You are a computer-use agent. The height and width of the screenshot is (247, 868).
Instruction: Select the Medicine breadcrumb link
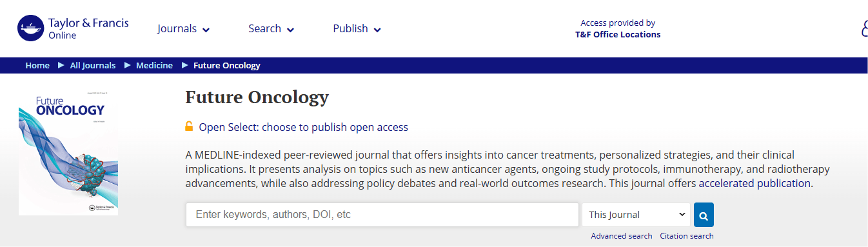154,65
